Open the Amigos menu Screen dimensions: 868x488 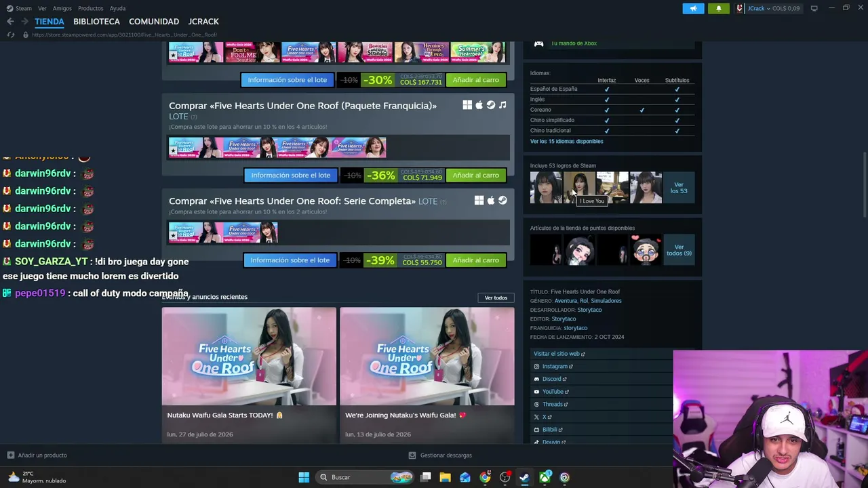tap(62, 8)
